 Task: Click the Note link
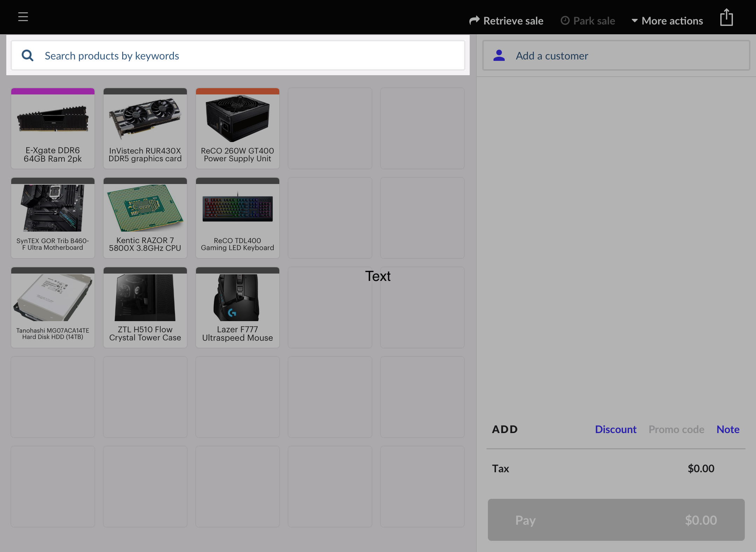(728, 429)
